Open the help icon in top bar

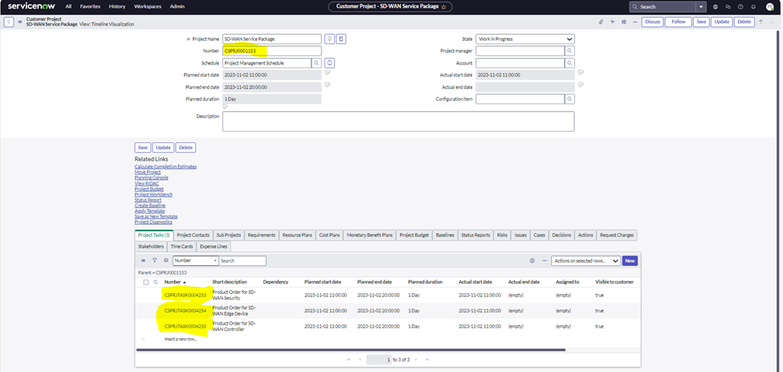[x=741, y=7]
